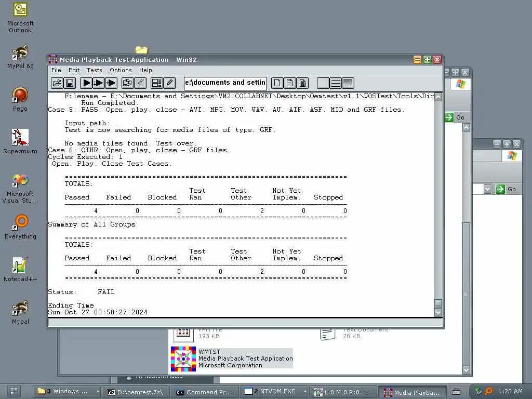Click the log pane scrollbar thumb
The image size is (532, 399).
coord(438,303)
